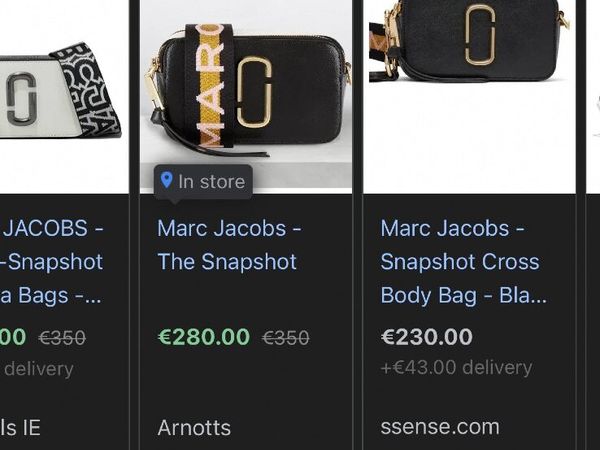The width and height of the screenshot is (600, 450).
Task: Open the 'JACOBS - Snapshot' listing title
Action: 52,262
